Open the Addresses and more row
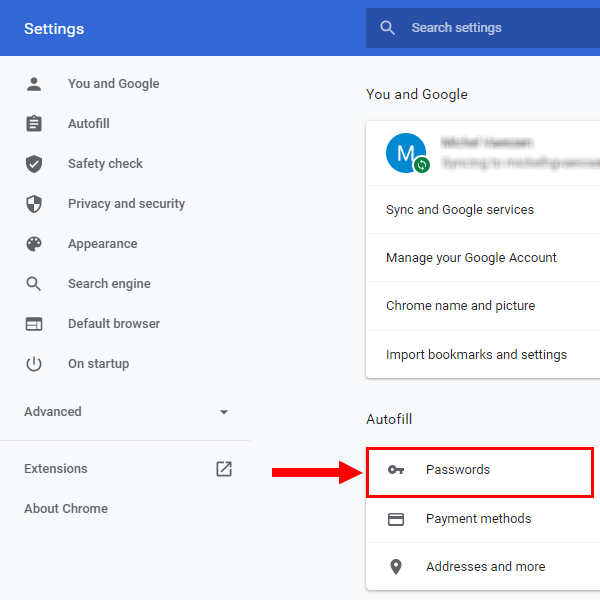This screenshot has height=600, width=600. (x=483, y=567)
